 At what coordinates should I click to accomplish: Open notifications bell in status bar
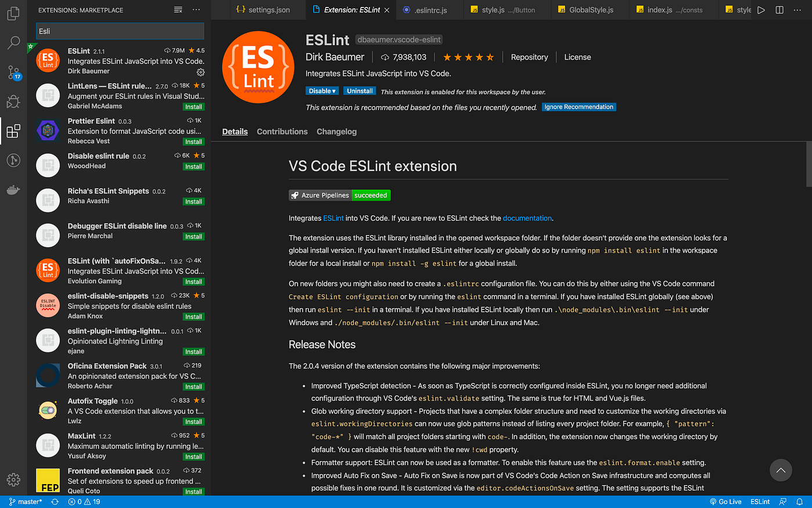click(x=799, y=502)
